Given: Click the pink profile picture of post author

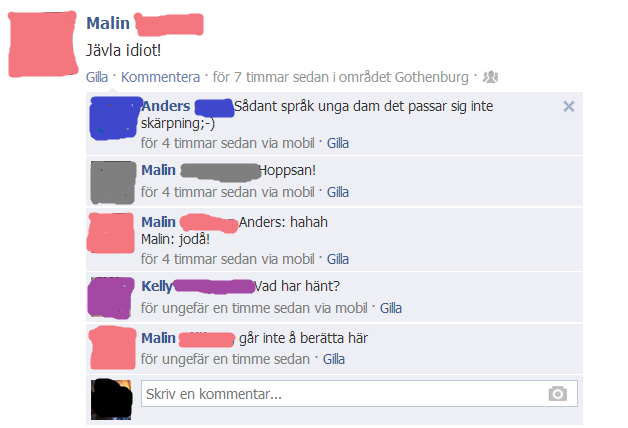Looking at the screenshot, I should tap(42, 44).
